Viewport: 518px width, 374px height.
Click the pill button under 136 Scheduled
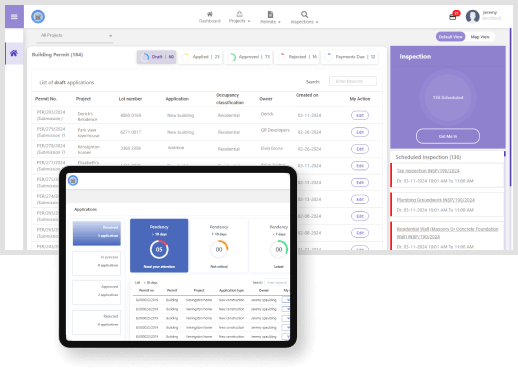coord(448,136)
